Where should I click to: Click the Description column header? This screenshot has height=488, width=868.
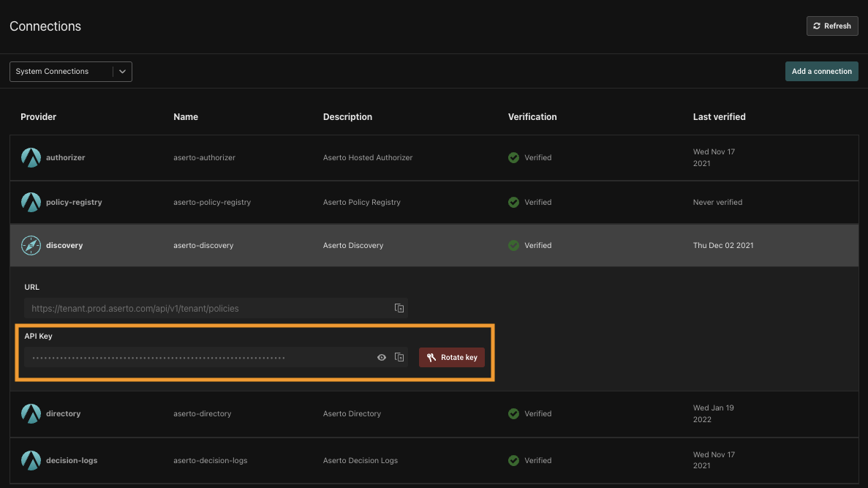point(347,117)
